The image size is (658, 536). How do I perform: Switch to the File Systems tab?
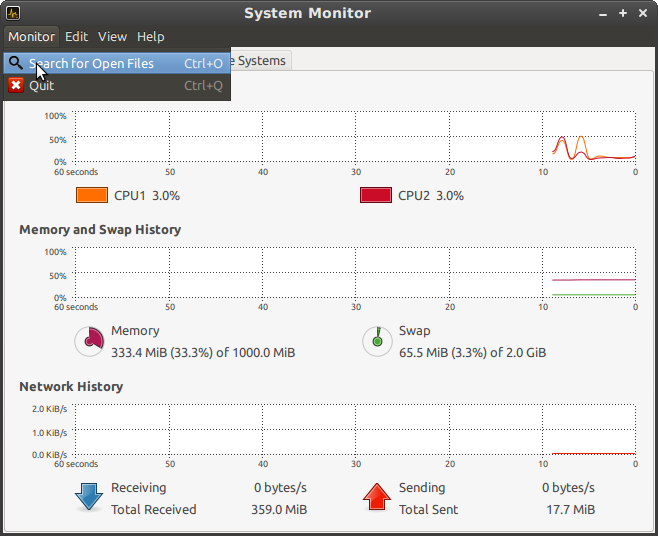(x=260, y=61)
